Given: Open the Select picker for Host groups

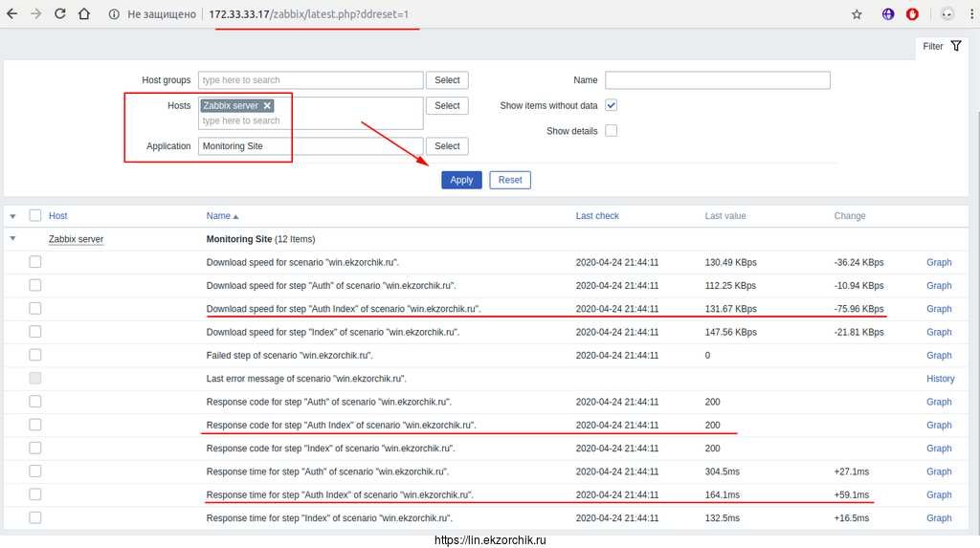Looking at the screenshot, I should [x=447, y=80].
